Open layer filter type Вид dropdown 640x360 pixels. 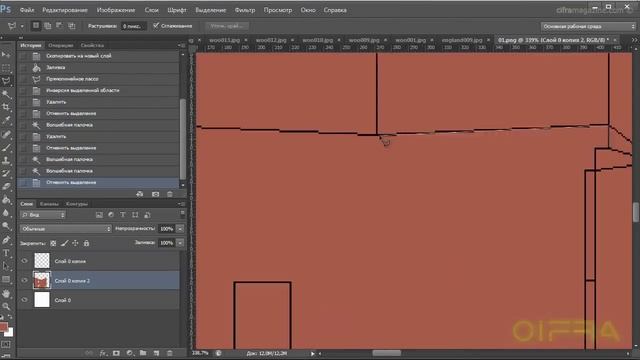(43, 215)
